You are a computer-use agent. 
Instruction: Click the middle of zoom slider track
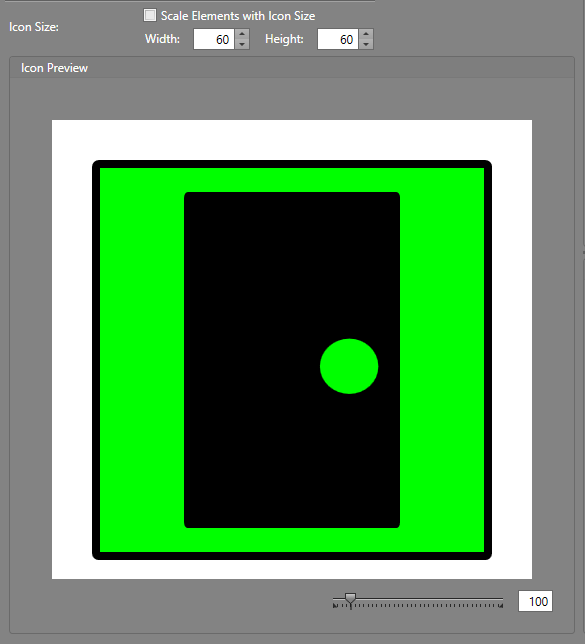click(x=418, y=599)
